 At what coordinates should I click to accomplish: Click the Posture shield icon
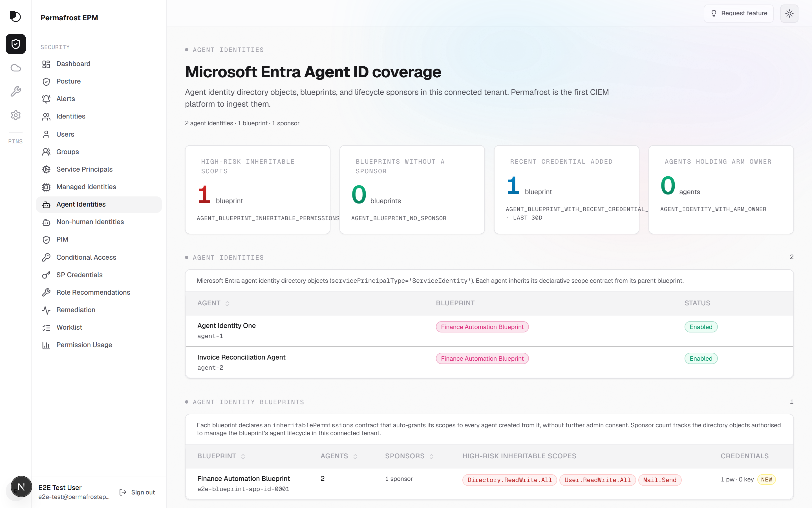(x=46, y=81)
